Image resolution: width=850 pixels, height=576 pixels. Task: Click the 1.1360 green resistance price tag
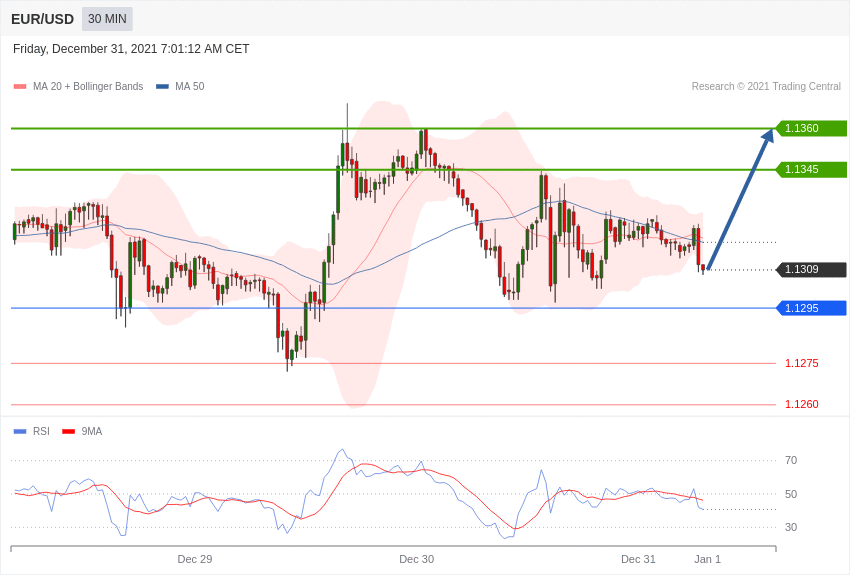click(x=811, y=128)
